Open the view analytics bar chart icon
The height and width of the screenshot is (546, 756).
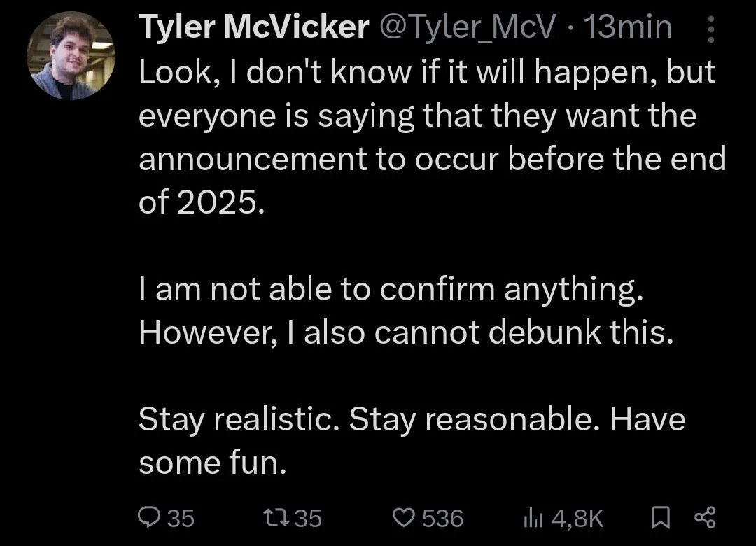[533, 517]
